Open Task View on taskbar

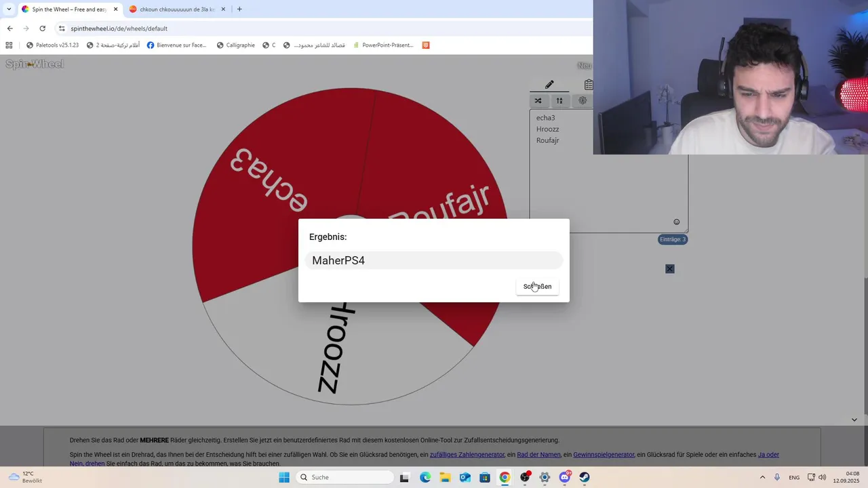pyautogui.click(x=404, y=477)
